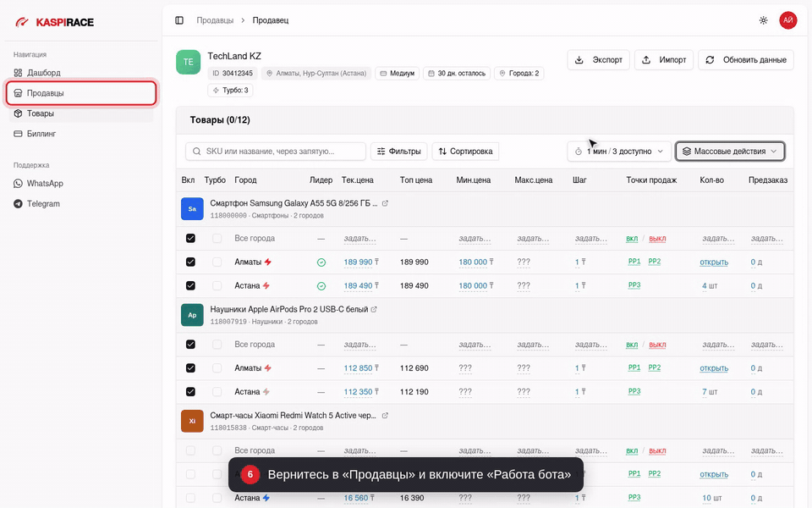The width and height of the screenshot is (812, 508).
Task: Click the AirPods product Ap thumbnail
Action: click(192, 315)
